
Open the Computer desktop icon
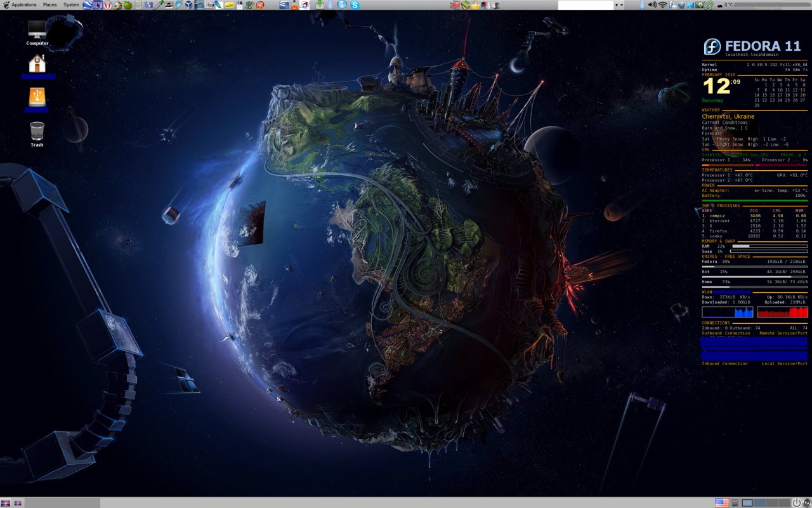pos(37,32)
